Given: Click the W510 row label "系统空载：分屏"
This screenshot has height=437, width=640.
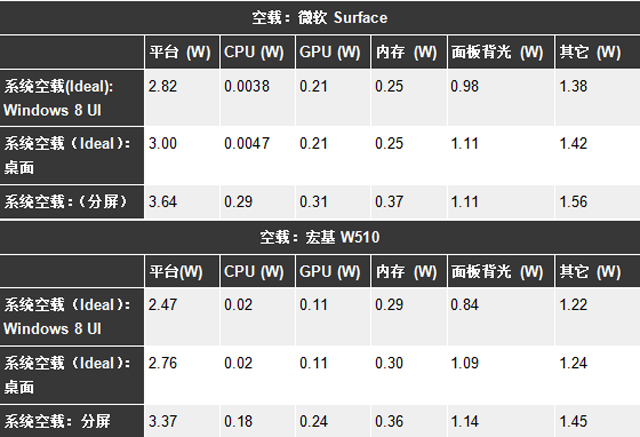Looking at the screenshot, I should [61, 421].
